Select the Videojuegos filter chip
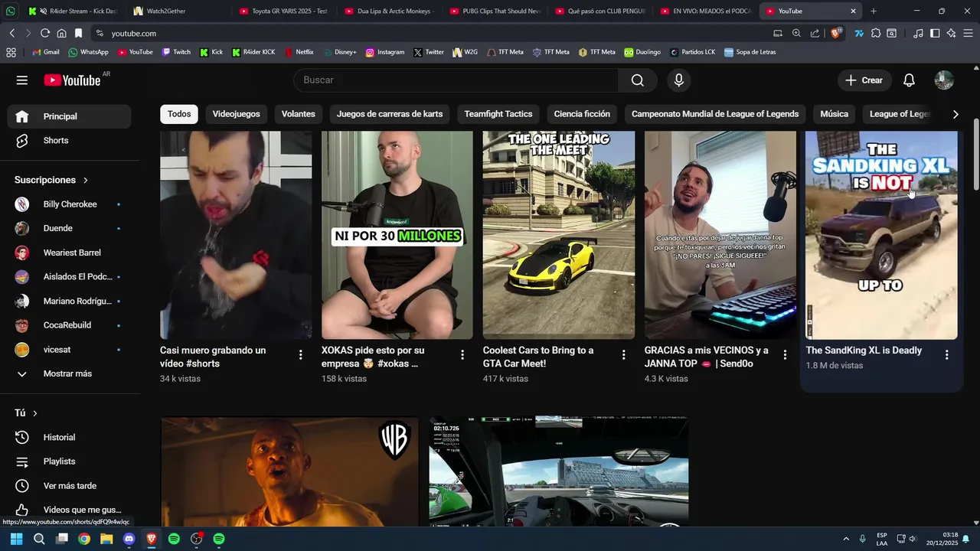Viewport: 980px width, 551px height. (236, 114)
